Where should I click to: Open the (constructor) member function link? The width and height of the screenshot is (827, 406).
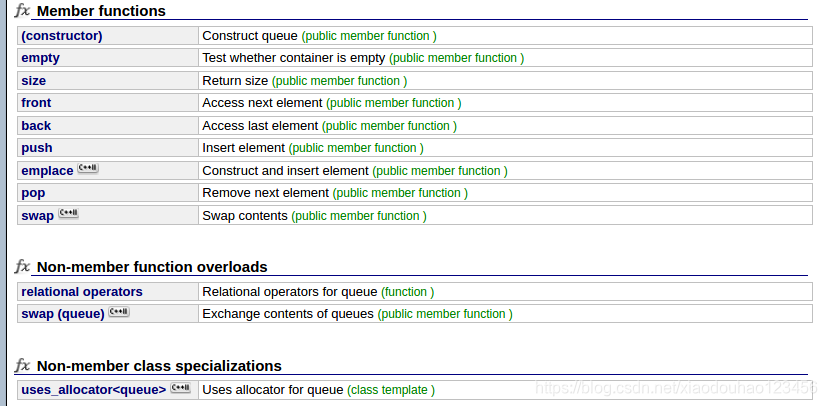(x=62, y=36)
